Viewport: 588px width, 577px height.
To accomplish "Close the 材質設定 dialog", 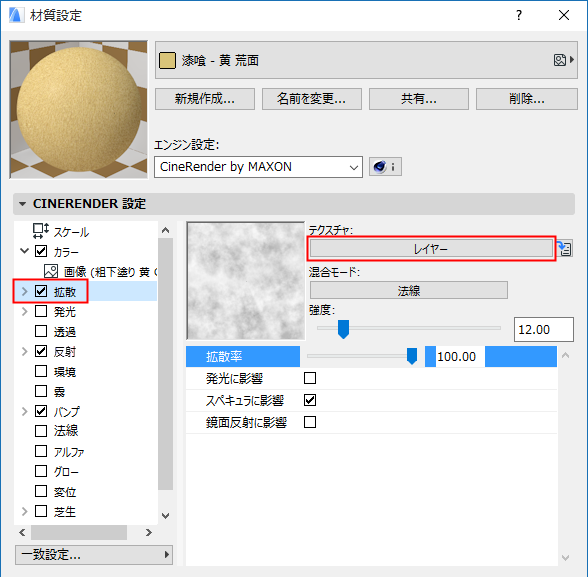I will pos(564,15).
